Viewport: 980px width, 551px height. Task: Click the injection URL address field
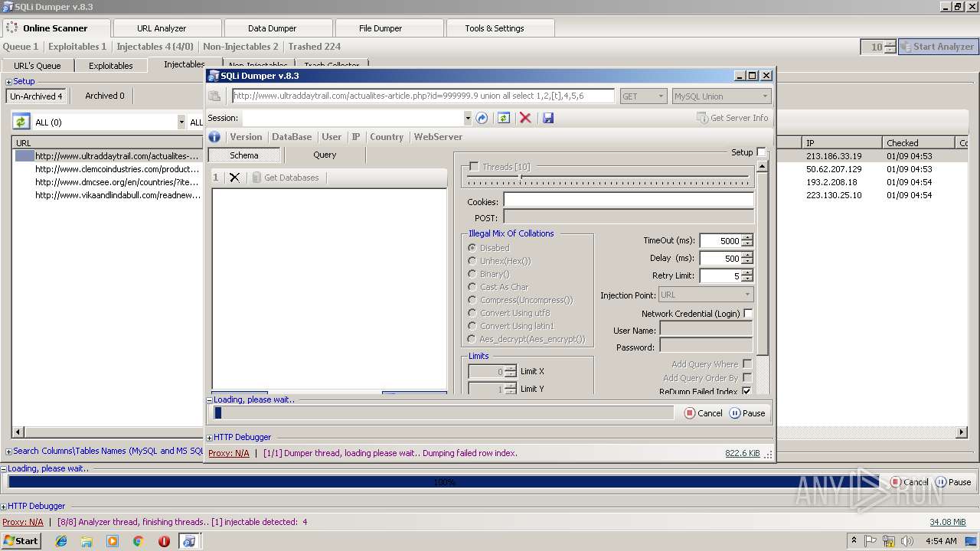(x=423, y=96)
